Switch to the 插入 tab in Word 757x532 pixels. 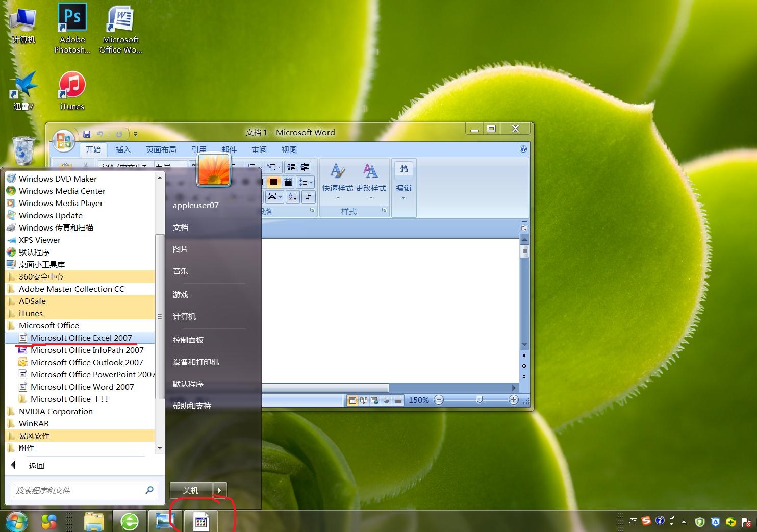123,149
